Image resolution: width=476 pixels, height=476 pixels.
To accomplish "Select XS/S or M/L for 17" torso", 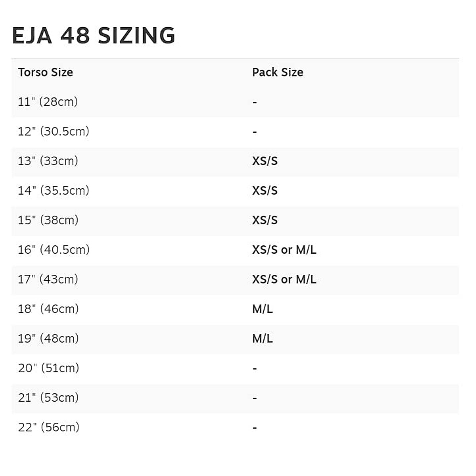I will coord(284,279).
